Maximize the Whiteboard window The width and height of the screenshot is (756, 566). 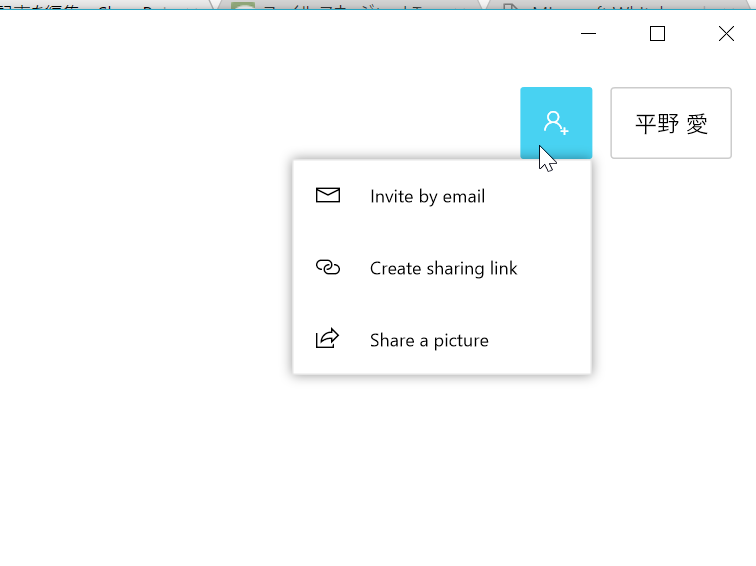(x=657, y=34)
